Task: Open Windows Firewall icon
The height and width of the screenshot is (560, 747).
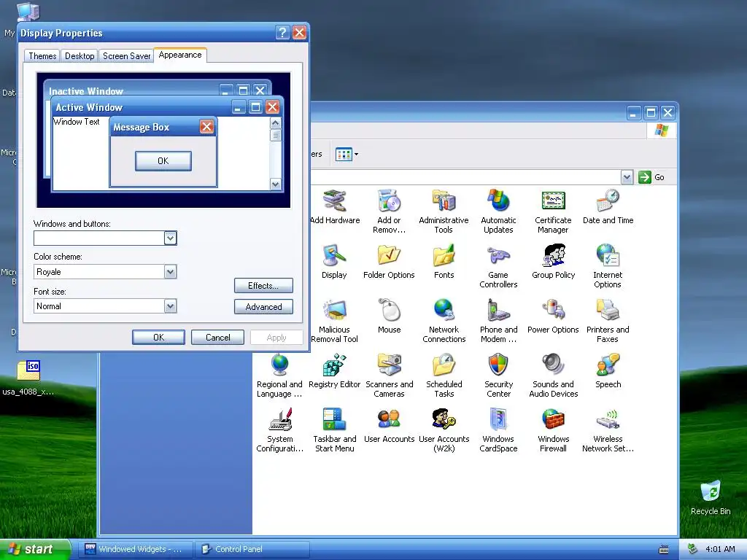Action: coord(553,430)
